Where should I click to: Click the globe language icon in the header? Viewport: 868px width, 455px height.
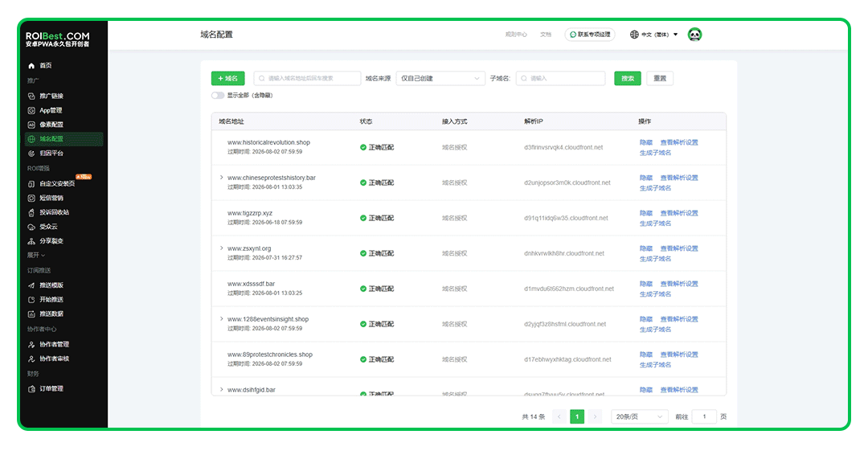[634, 35]
